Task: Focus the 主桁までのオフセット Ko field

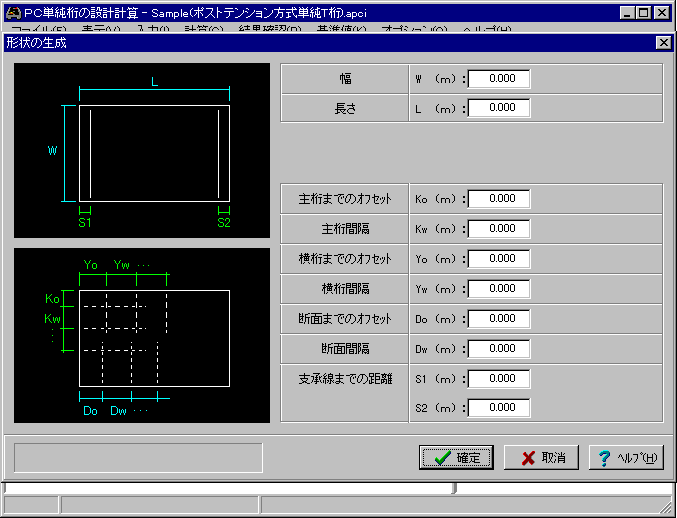Action: (499, 199)
